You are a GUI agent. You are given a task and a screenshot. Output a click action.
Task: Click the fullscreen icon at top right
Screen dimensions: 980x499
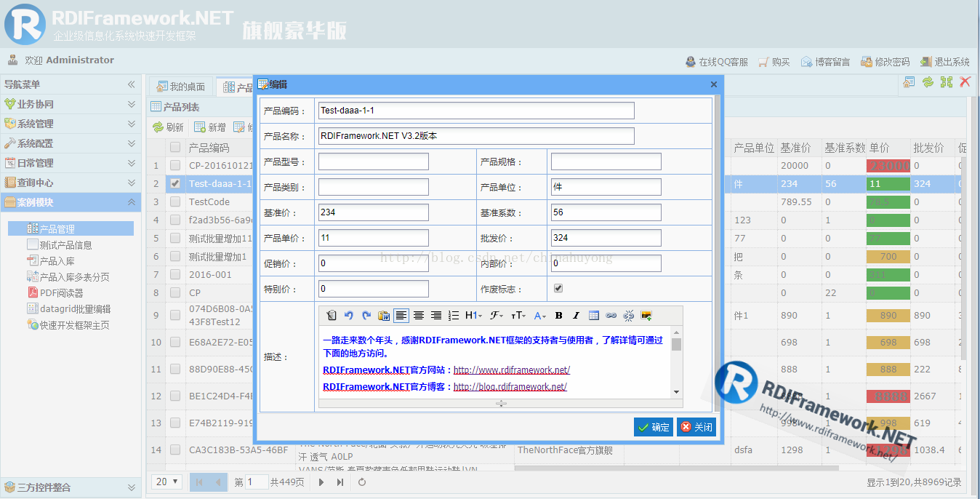946,82
